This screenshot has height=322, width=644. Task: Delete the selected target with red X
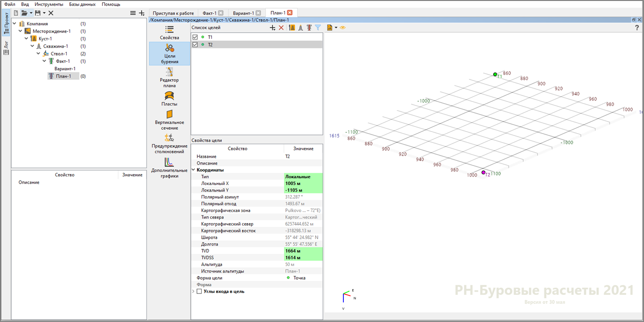[x=281, y=28]
